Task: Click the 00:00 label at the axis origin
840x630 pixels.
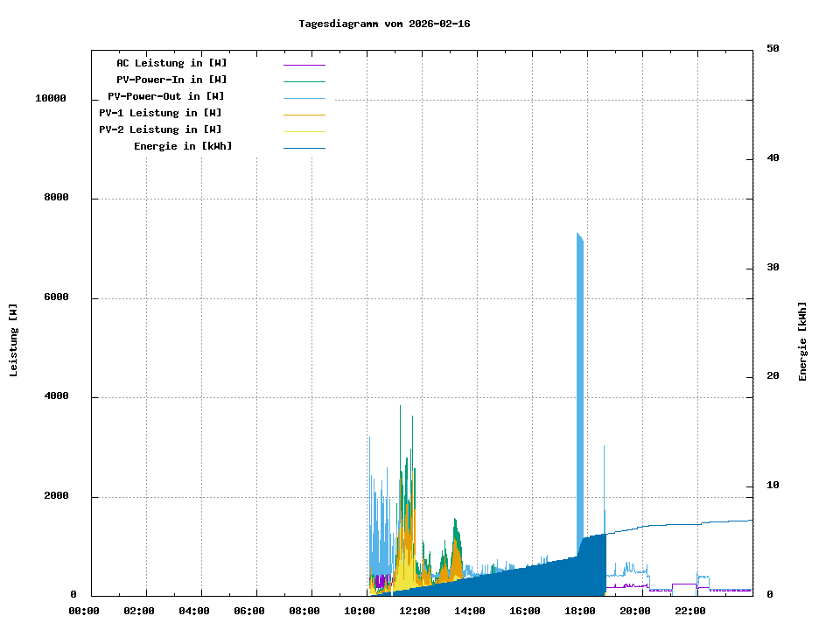Action: click(x=84, y=611)
